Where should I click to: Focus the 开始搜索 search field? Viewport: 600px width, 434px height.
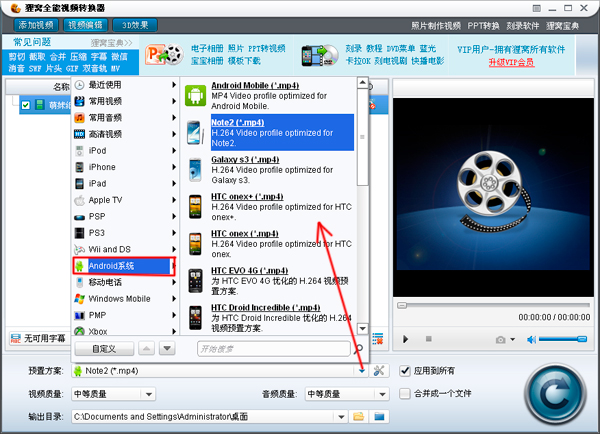[274, 349]
